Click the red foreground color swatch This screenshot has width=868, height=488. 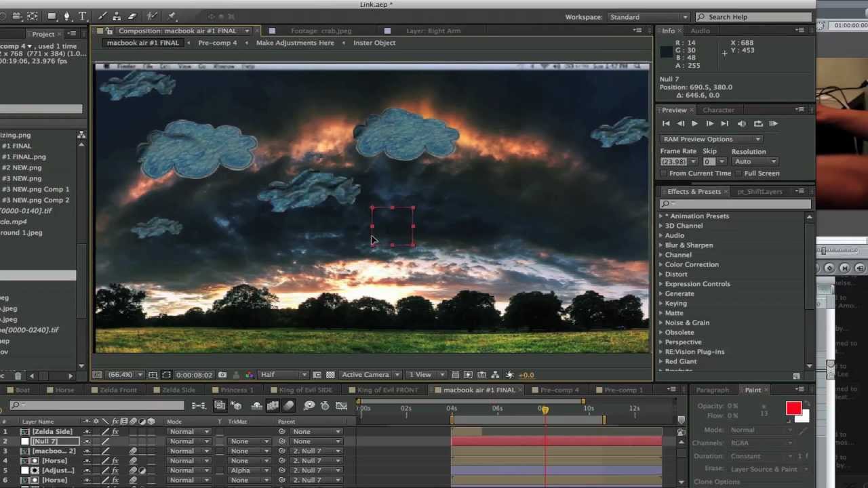pos(793,408)
